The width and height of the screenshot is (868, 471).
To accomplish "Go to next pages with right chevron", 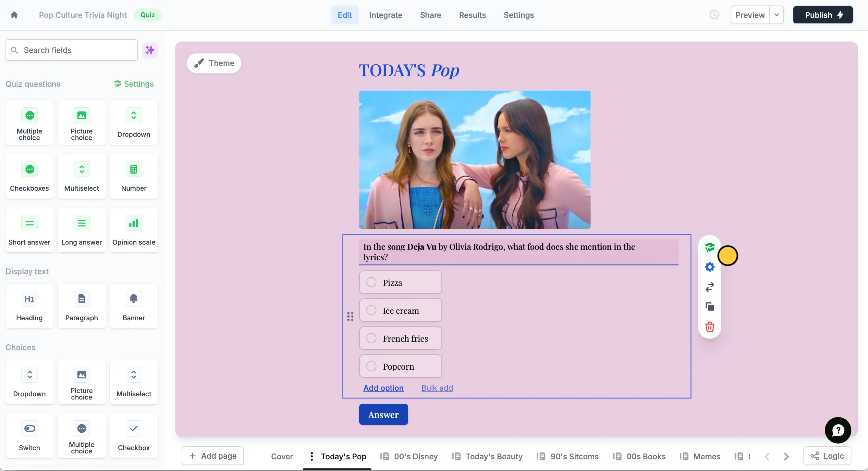I will pyautogui.click(x=786, y=456).
